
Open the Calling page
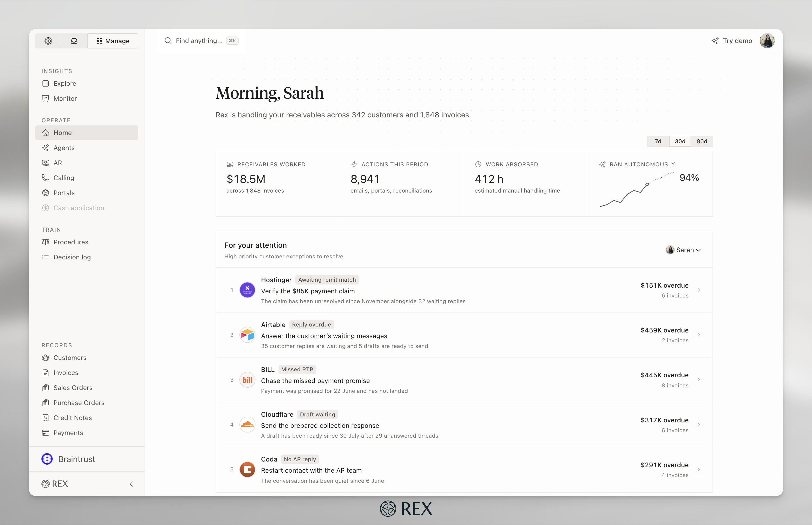(x=87, y=178)
